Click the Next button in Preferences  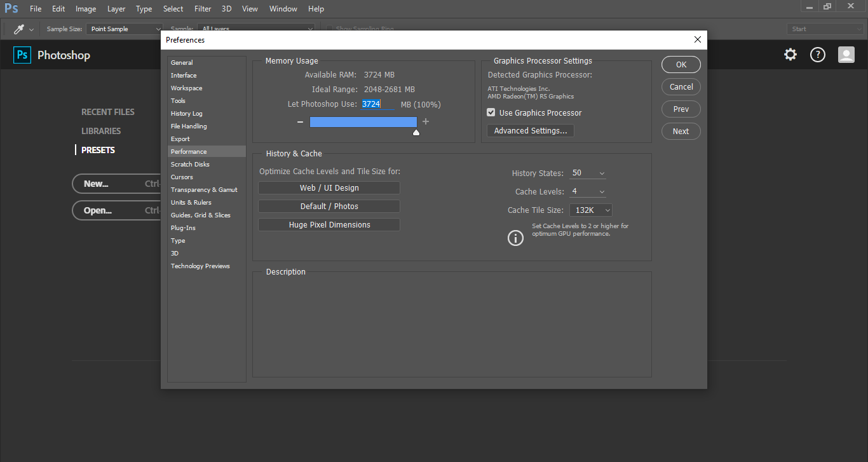(681, 132)
